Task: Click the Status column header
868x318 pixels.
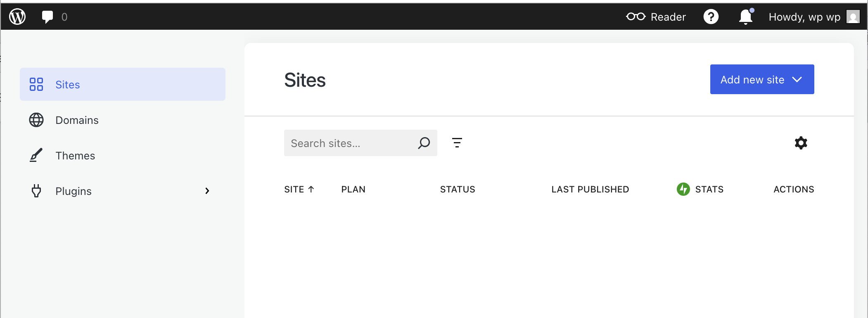Action: [x=458, y=189]
